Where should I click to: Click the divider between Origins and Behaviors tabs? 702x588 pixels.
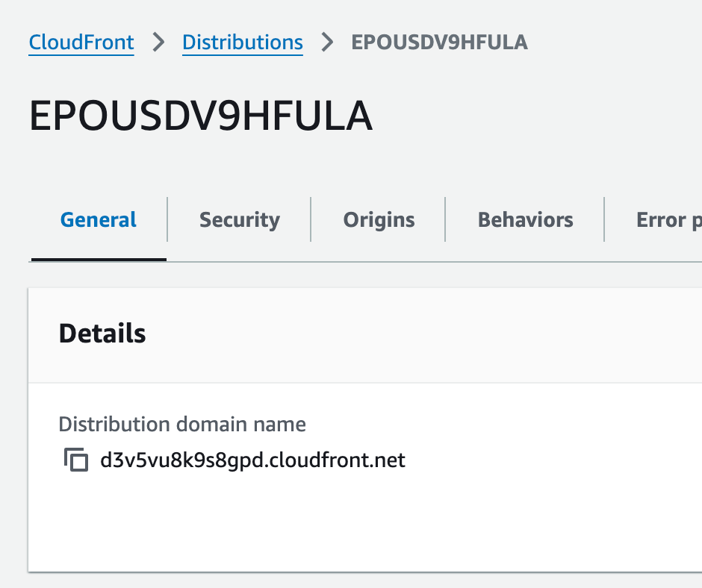[x=446, y=219]
